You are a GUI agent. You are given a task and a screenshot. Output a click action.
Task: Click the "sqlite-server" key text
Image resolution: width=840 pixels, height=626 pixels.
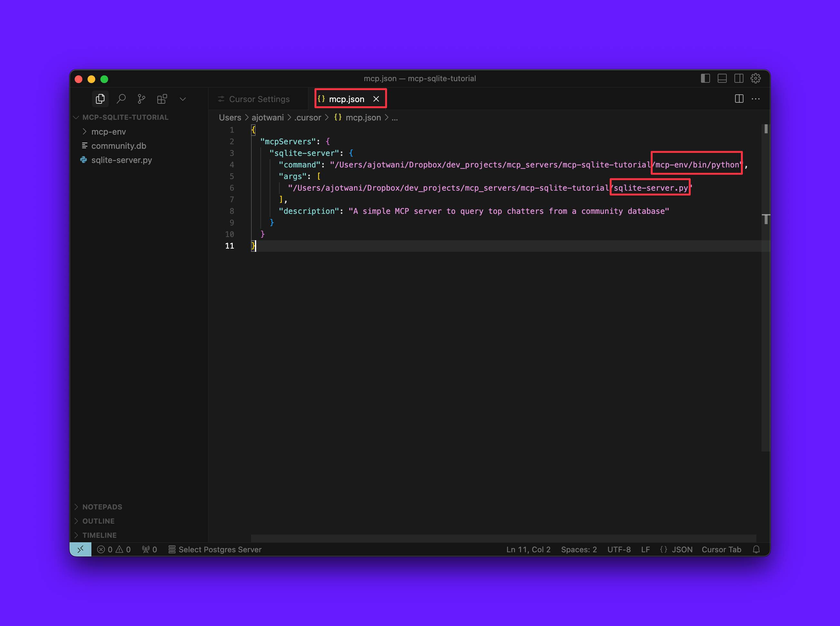pyautogui.click(x=304, y=153)
